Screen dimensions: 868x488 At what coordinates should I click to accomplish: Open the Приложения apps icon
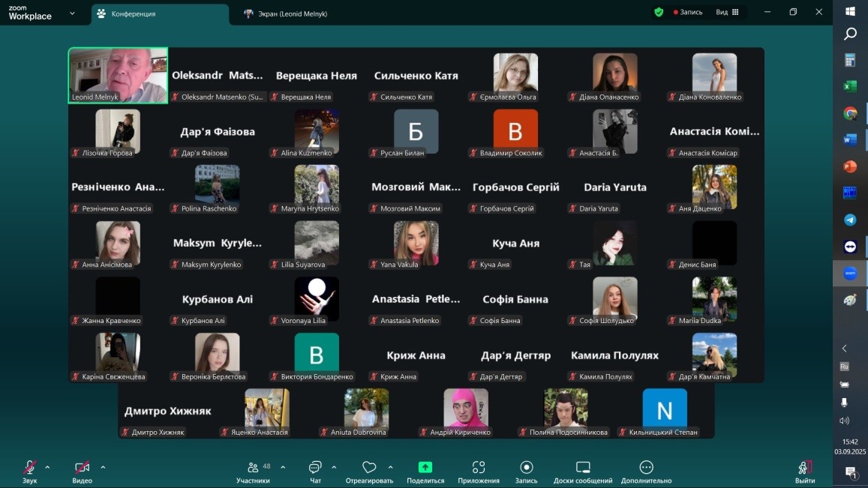click(x=479, y=468)
